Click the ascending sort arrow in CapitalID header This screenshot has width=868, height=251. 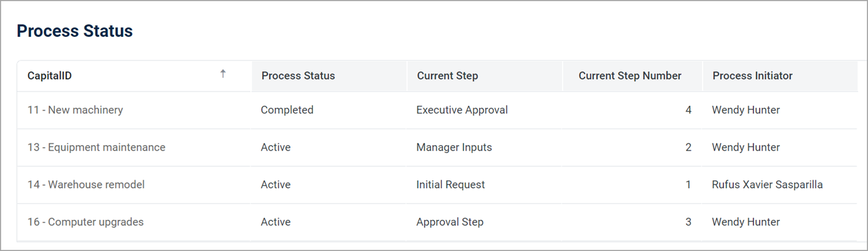click(223, 74)
